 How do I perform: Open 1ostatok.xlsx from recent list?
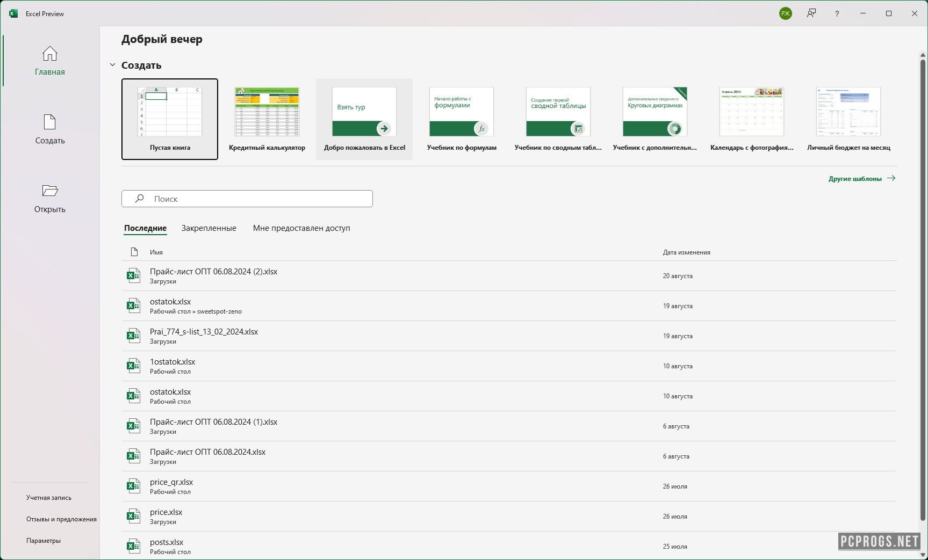point(172,362)
